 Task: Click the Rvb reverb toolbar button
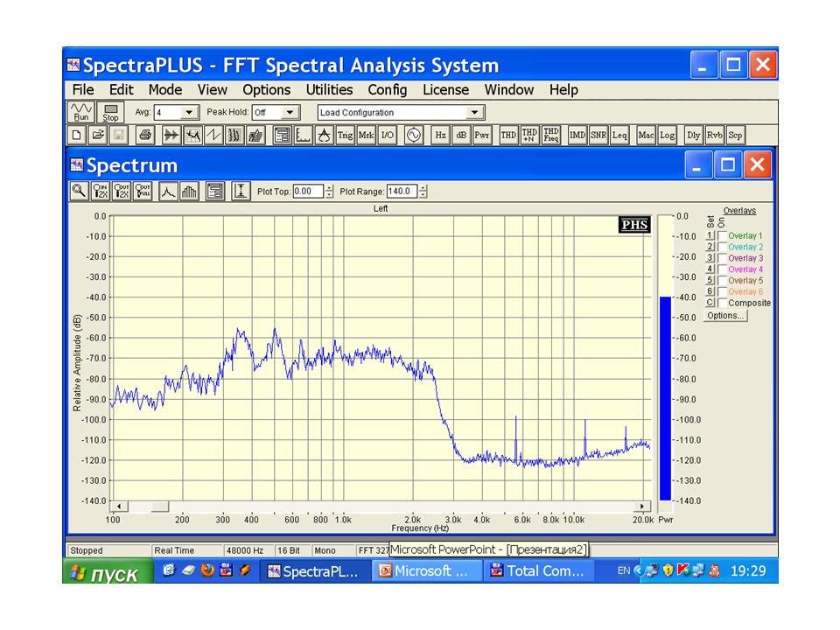(715, 135)
